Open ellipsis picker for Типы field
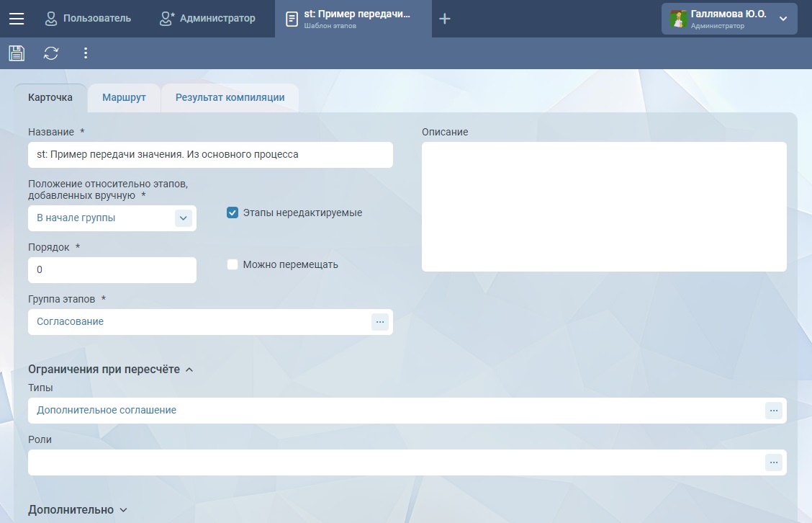 tap(774, 411)
